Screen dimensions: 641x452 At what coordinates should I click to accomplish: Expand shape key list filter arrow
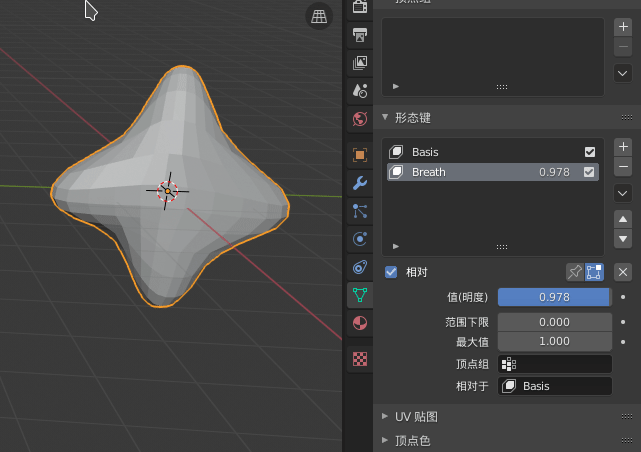coord(396,246)
